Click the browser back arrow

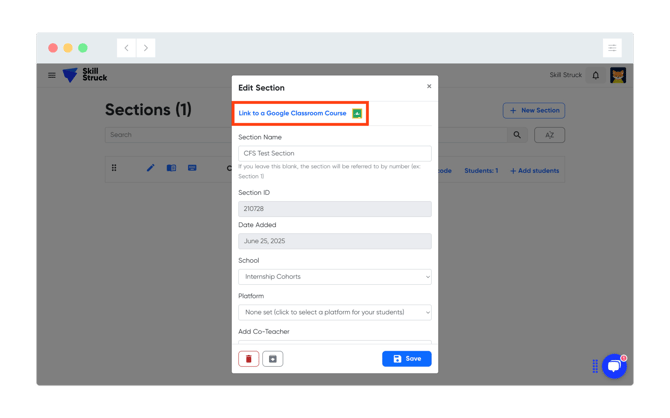click(x=127, y=48)
